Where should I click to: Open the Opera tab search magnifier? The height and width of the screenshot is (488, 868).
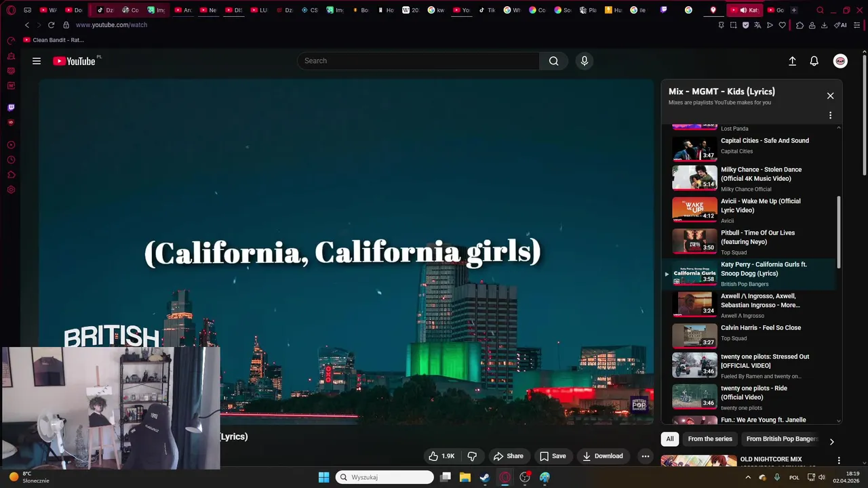[821, 10]
